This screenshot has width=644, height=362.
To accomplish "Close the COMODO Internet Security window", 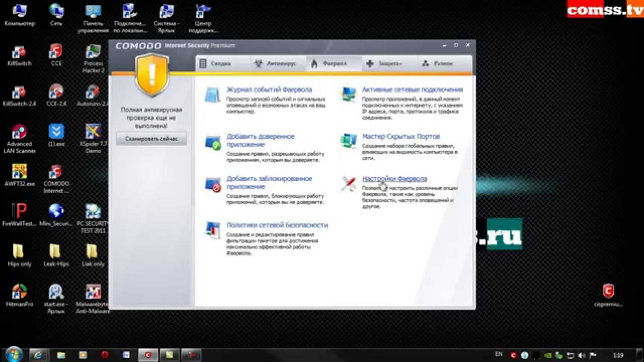I will (x=467, y=45).
